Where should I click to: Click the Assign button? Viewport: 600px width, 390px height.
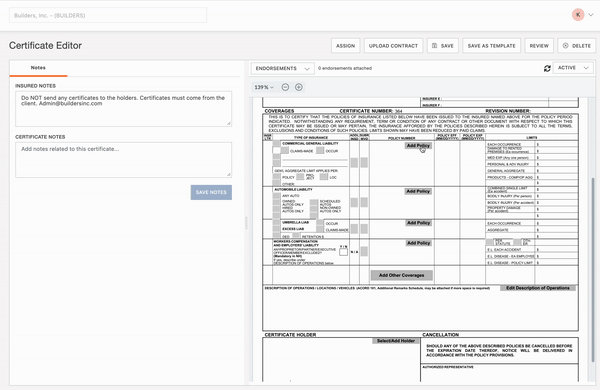pyautogui.click(x=346, y=46)
